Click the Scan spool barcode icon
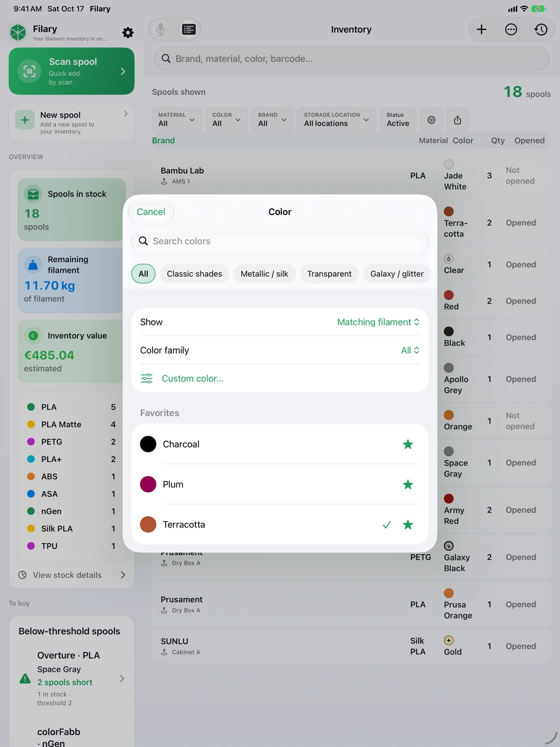Screen dimensions: 560x747 [29, 71]
